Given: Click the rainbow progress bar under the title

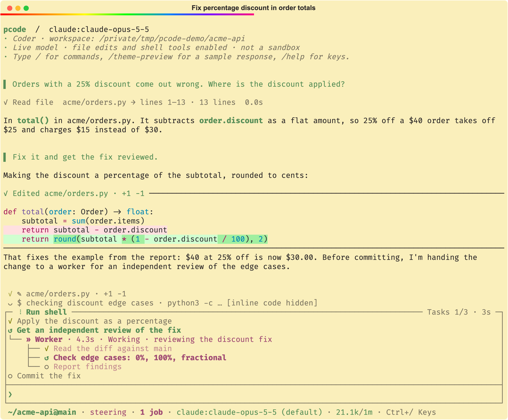Looking at the screenshot, I should click(127, 14).
